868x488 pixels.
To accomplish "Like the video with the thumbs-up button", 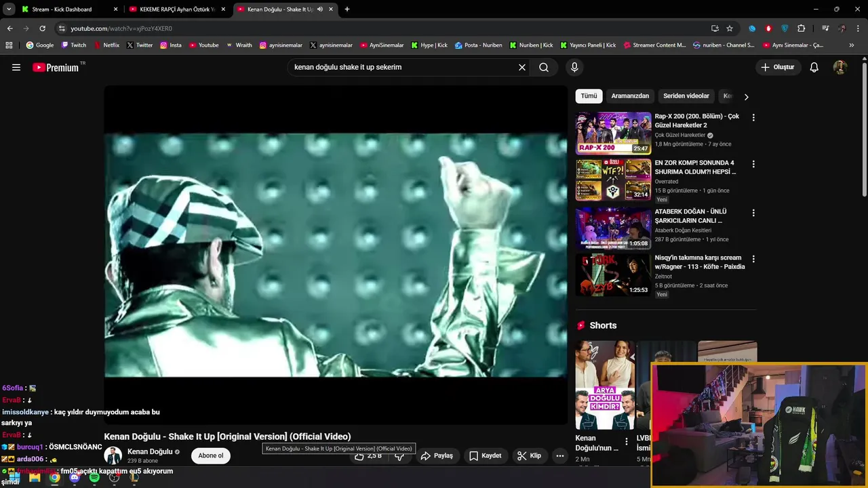I will 368,456.
